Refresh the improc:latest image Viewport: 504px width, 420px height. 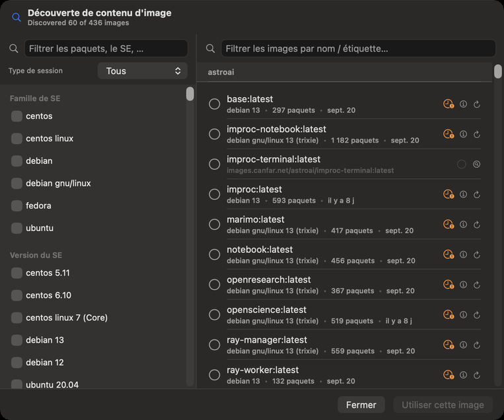pyautogui.click(x=477, y=194)
